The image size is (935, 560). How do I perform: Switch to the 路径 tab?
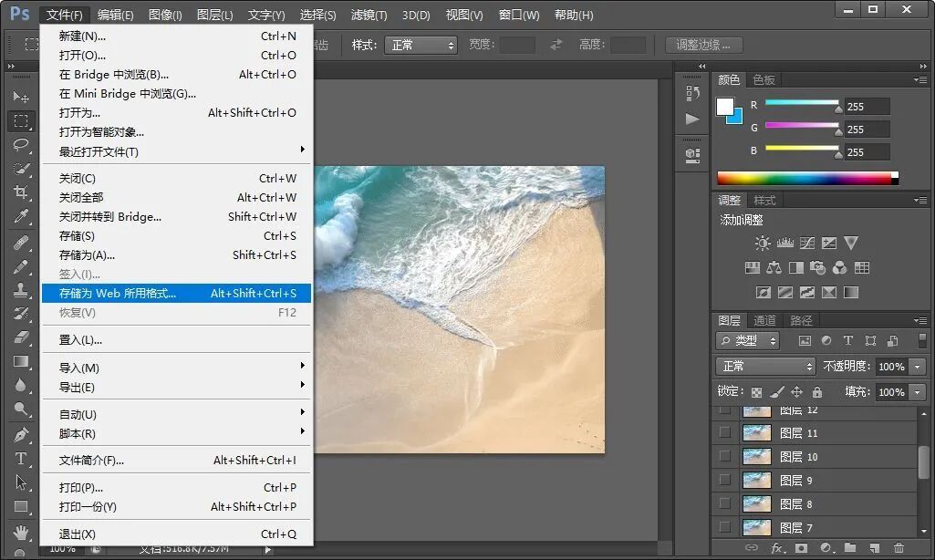(x=801, y=320)
